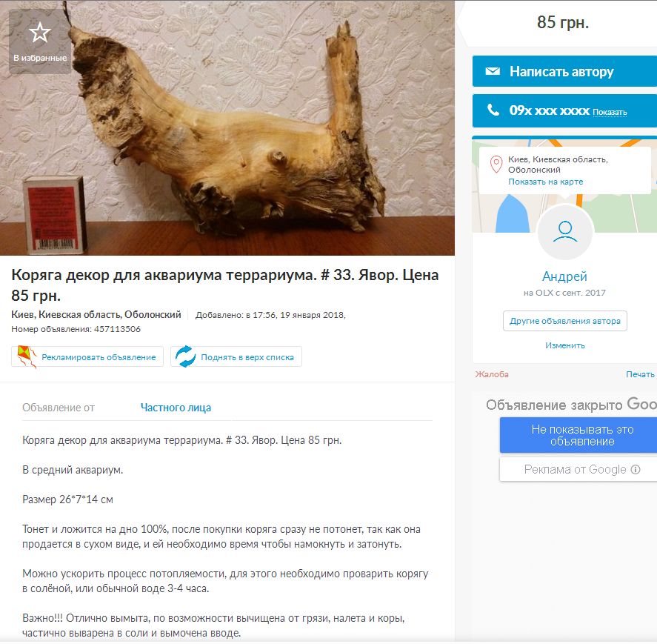Click the Google ad info icon
Screen dimensions: 657x644
(636, 469)
